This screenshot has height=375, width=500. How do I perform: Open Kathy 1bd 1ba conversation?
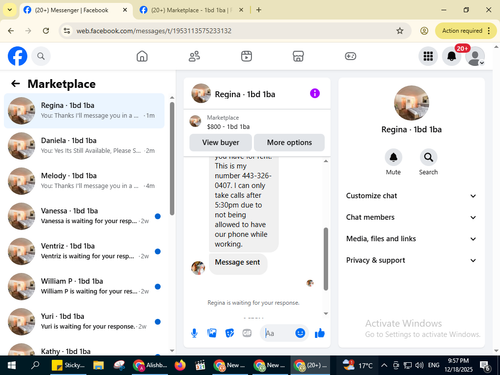[x=84, y=349]
